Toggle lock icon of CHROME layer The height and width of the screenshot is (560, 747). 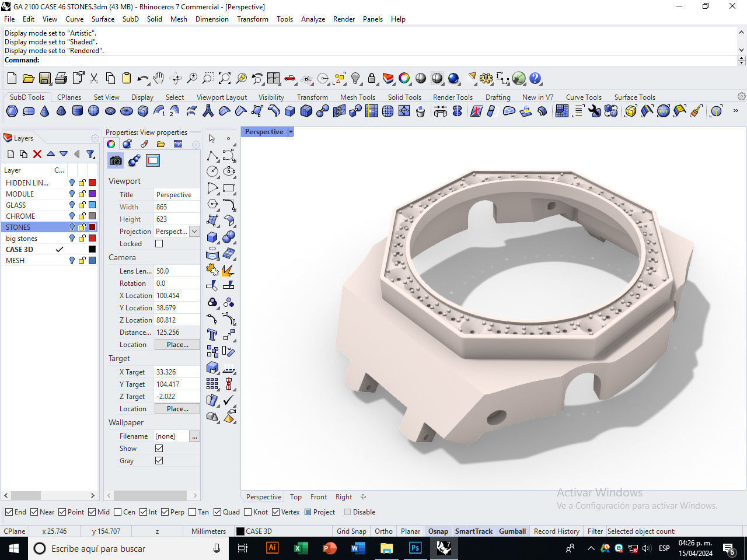click(x=82, y=216)
